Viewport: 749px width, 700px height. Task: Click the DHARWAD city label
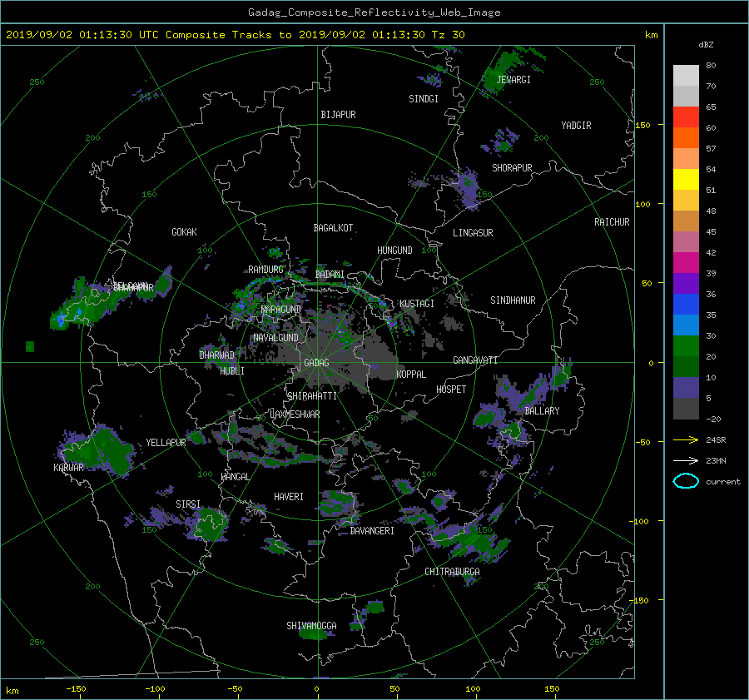coord(217,355)
